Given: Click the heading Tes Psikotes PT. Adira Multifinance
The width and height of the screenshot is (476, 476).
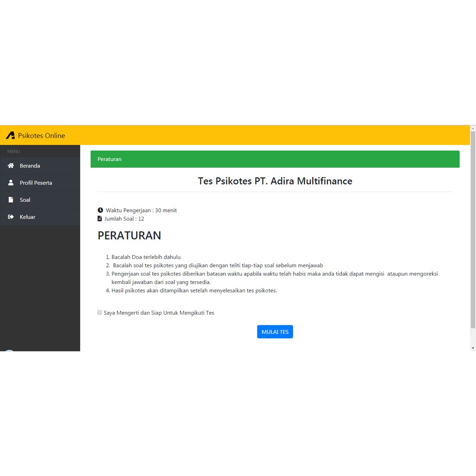Looking at the screenshot, I should [275, 181].
